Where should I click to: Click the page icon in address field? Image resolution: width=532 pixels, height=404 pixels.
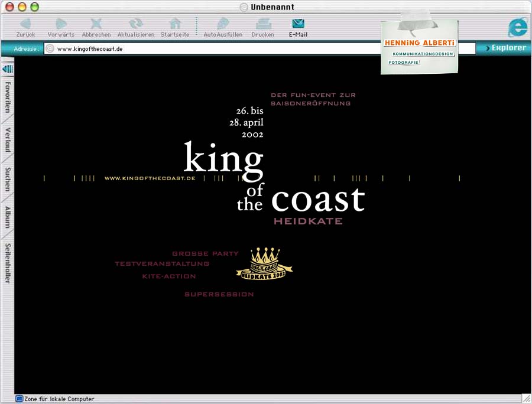[50, 48]
